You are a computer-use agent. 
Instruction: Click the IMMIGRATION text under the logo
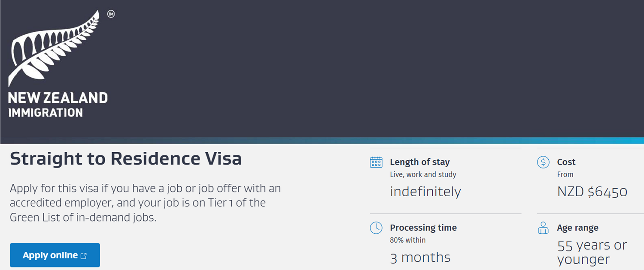tap(46, 113)
